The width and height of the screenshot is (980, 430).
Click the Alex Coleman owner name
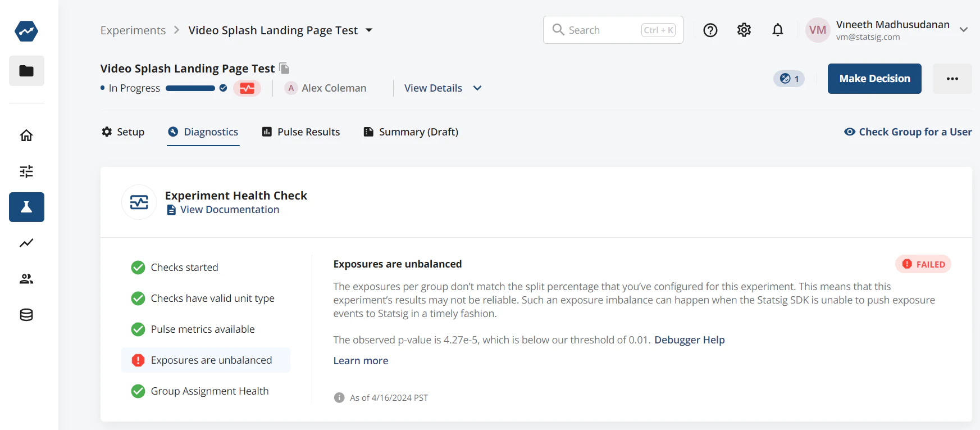click(334, 88)
